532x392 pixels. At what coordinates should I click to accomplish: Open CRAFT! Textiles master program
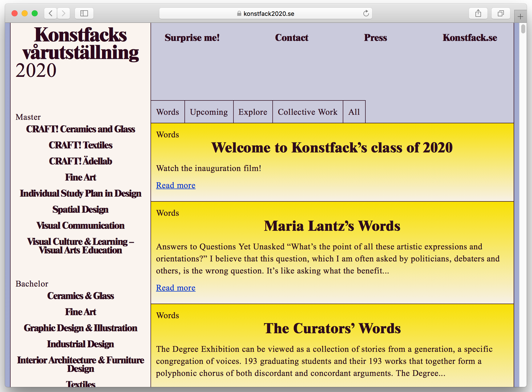pos(80,145)
